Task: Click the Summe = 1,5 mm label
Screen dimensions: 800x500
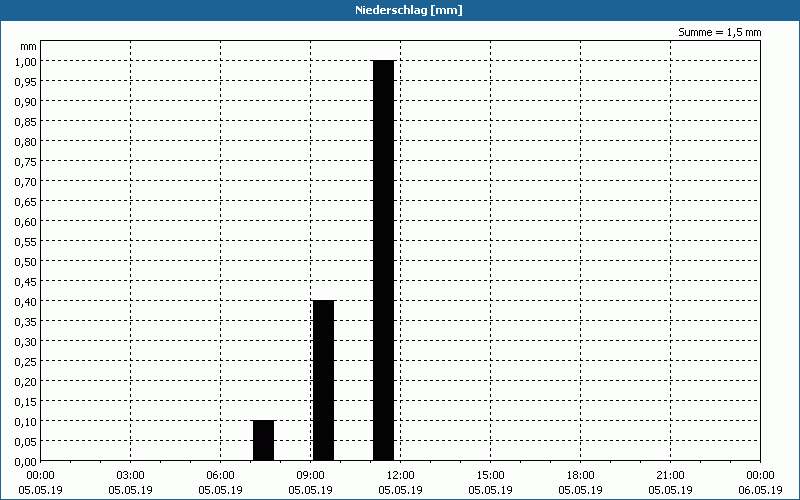Action: point(719,33)
